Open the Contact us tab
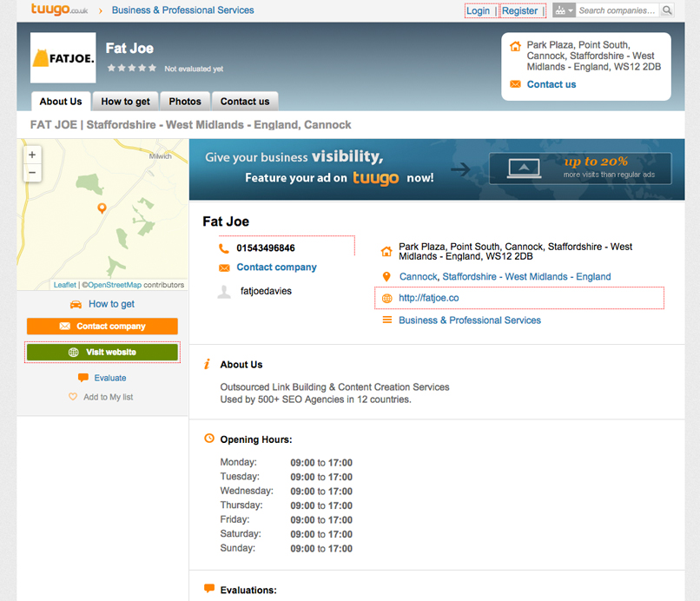 point(245,102)
